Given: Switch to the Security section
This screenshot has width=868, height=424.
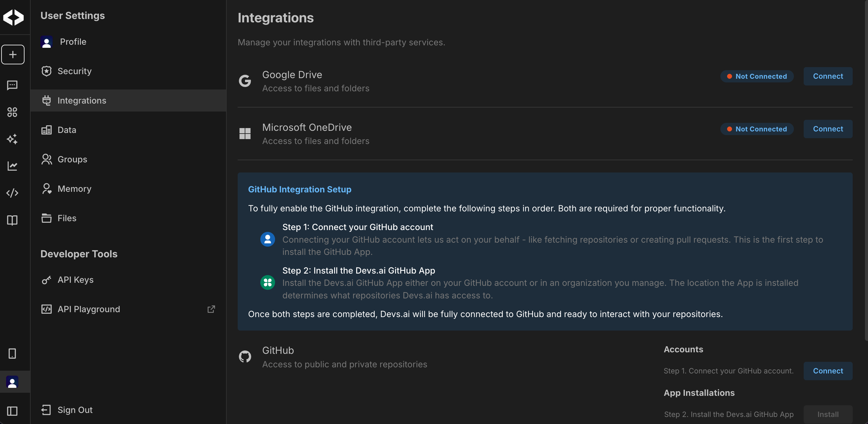Looking at the screenshot, I should coord(74,71).
